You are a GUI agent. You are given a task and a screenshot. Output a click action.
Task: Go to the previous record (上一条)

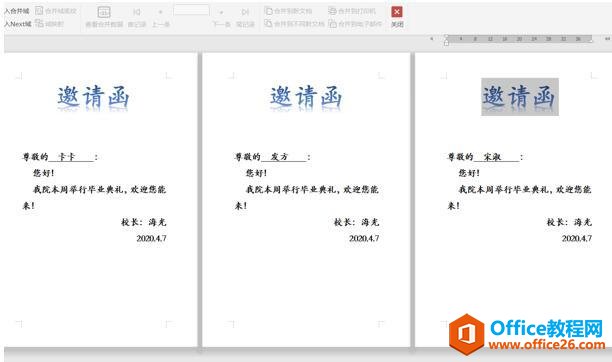pos(160,18)
